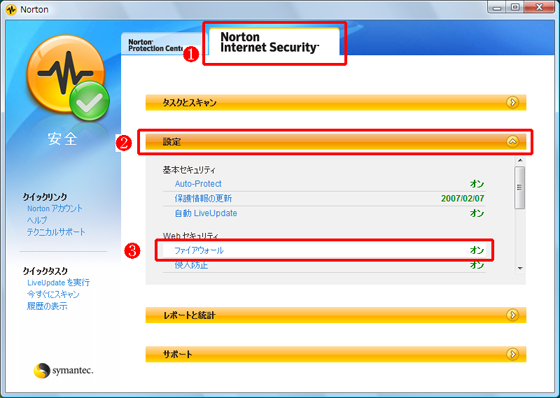Image resolution: width=560 pixels, height=398 pixels.
Task: Open the サポート header bar
Action: [x=336, y=354]
